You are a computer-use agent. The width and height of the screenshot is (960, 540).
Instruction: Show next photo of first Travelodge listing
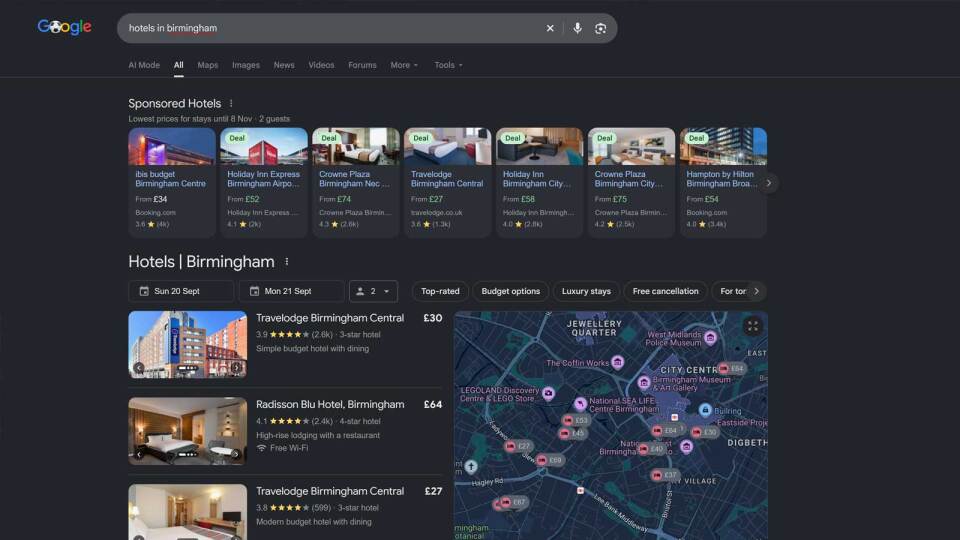236,368
